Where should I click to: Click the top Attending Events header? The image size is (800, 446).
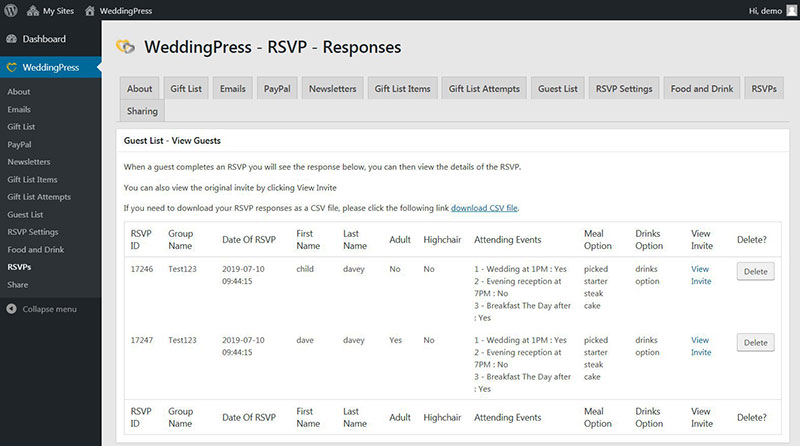click(x=508, y=239)
